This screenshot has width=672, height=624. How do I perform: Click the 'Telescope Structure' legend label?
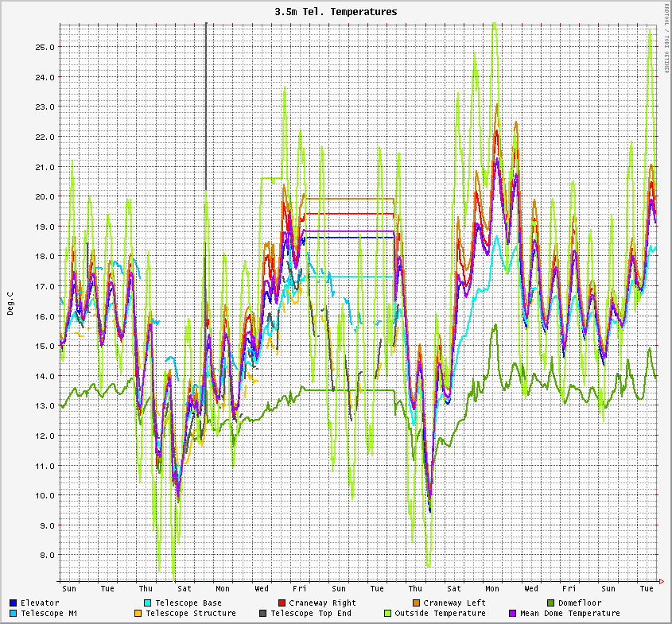point(191,614)
